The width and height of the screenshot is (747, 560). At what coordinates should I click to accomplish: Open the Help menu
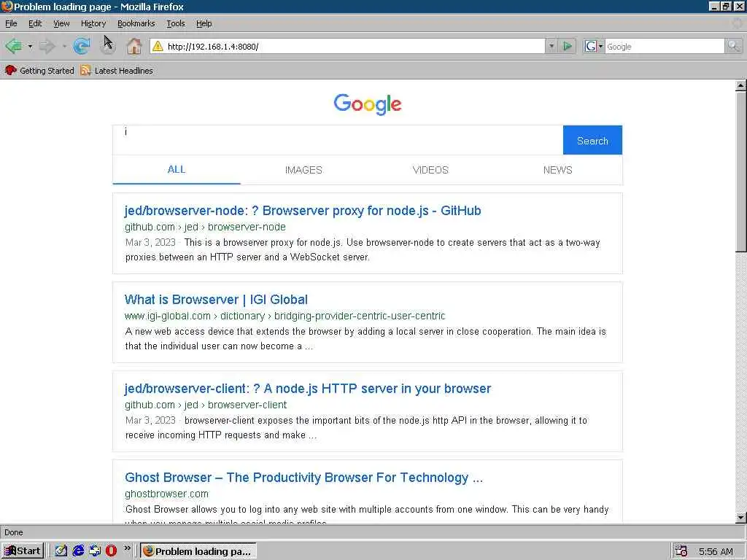pos(204,23)
